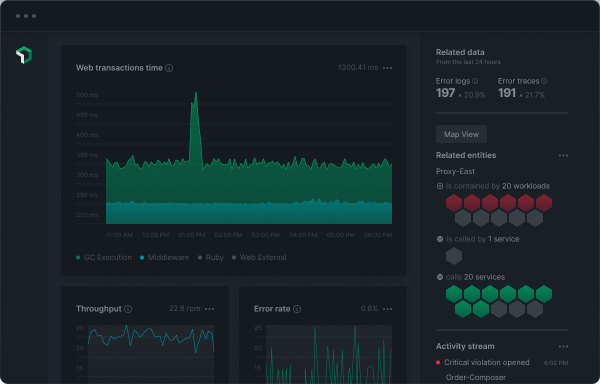Open Throughput chart options menu

(x=209, y=309)
